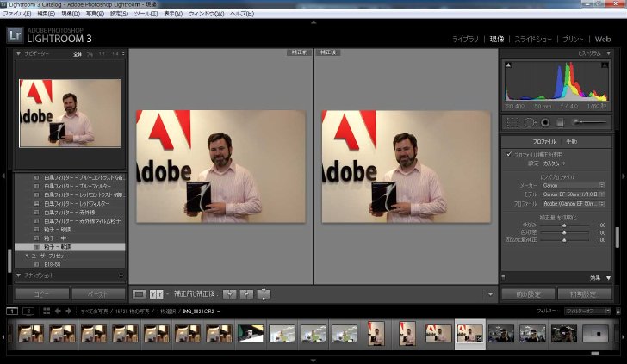Expand the Effects panel

click(x=608, y=278)
